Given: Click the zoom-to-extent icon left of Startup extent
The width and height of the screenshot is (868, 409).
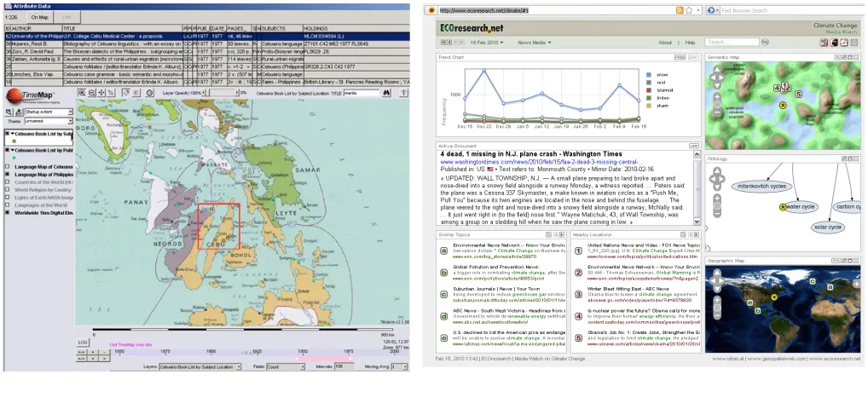Looking at the screenshot, I should tap(9, 112).
